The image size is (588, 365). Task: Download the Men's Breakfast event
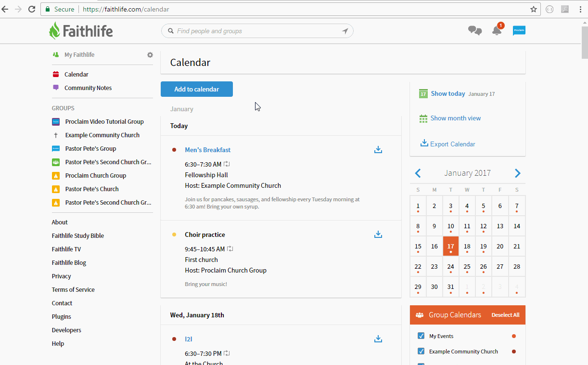(378, 150)
